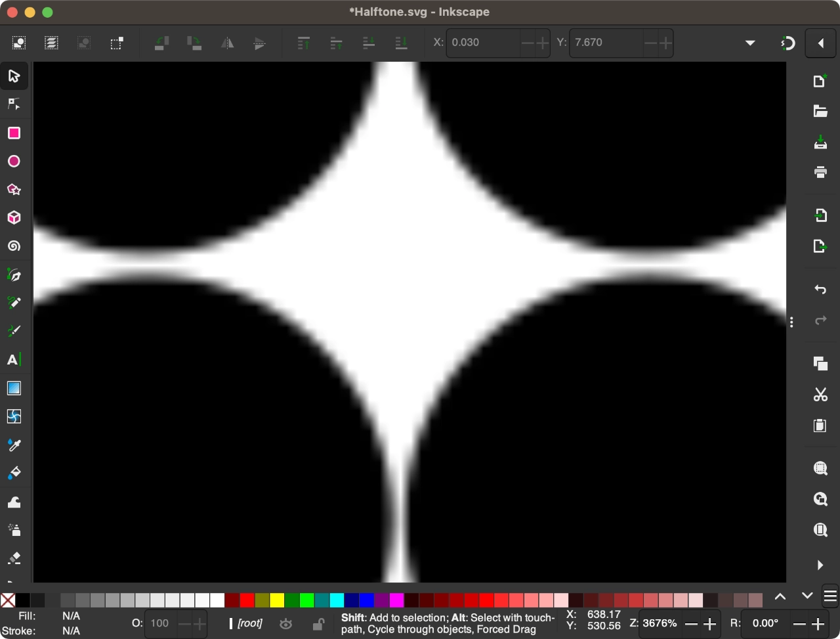This screenshot has height=639, width=840.
Task: Decrease the Y coordinate with minus
Action: [x=650, y=43]
